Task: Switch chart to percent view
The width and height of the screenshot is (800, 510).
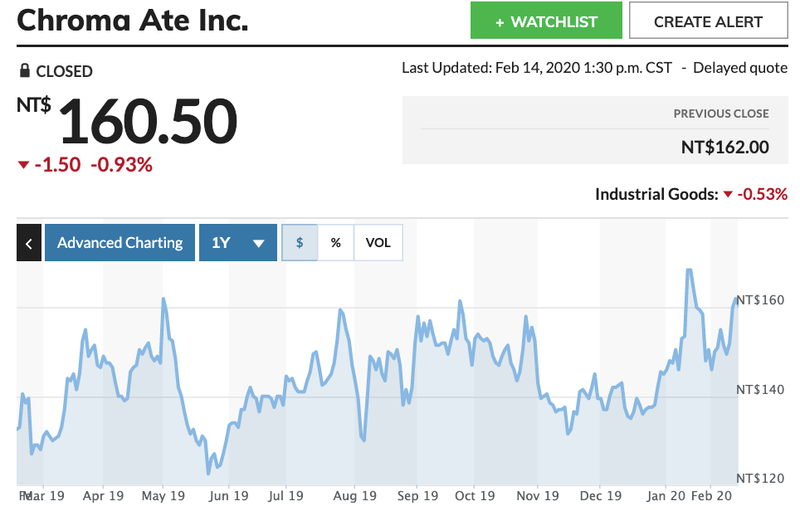Action: (336, 243)
